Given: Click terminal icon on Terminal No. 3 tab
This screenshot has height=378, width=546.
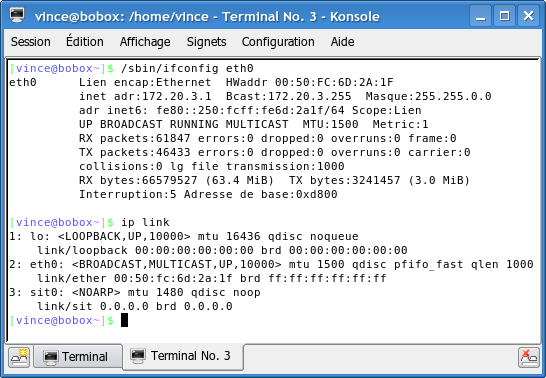Looking at the screenshot, I should 138,356.
